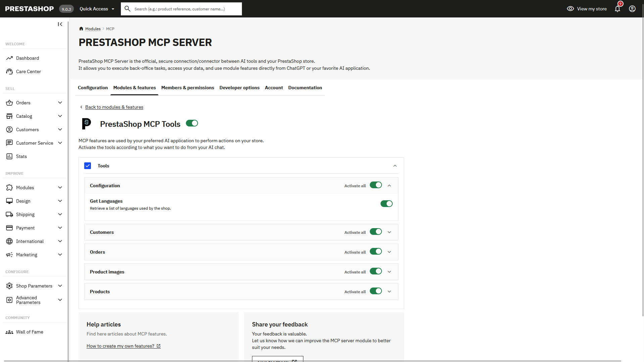The height and width of the screenshot is (362, 644).
Task: Collapse the sidebar with the arrow icon
Action: point(60,24)
